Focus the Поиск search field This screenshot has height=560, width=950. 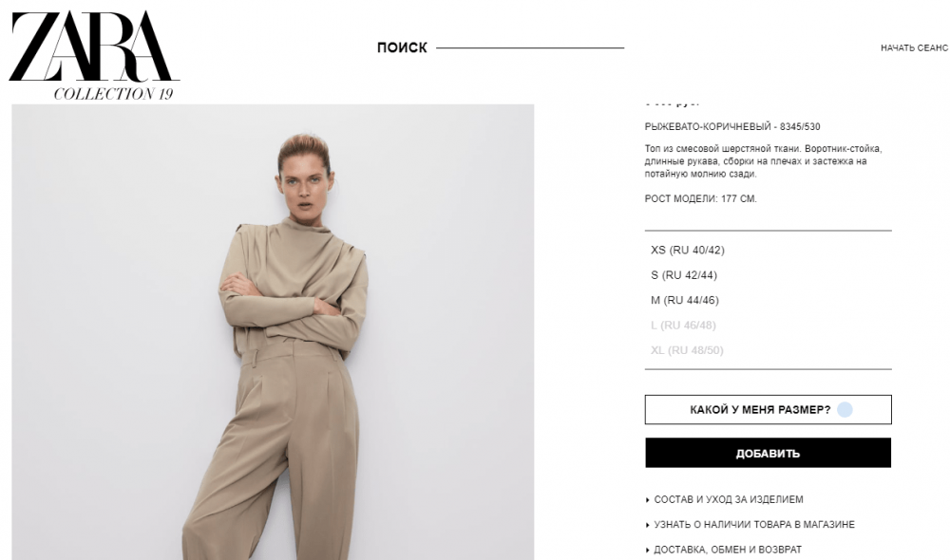(530, 47)
